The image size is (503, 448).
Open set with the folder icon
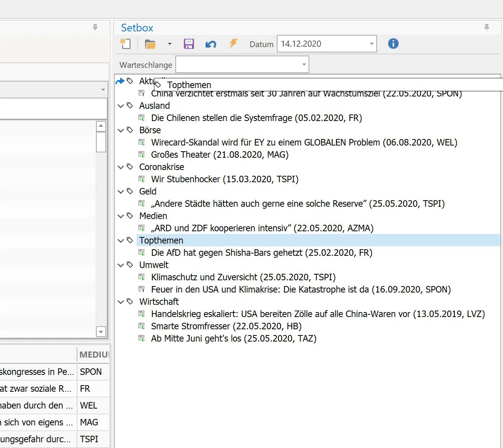click(x=150, y=44)
